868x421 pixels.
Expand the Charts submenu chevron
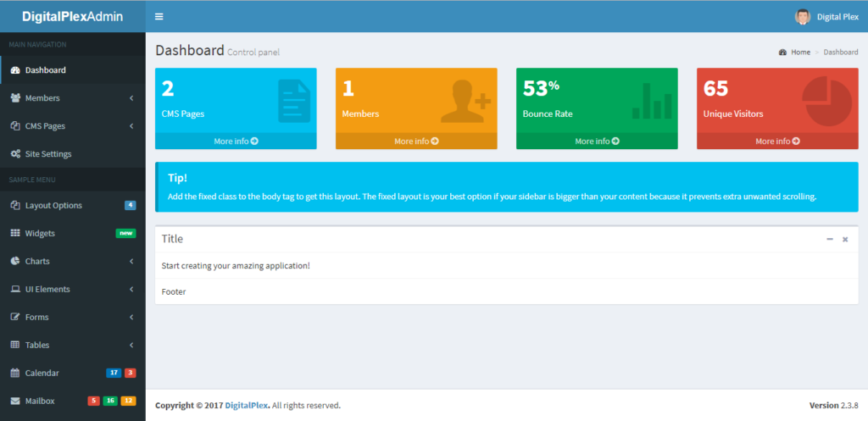point(131,261)
